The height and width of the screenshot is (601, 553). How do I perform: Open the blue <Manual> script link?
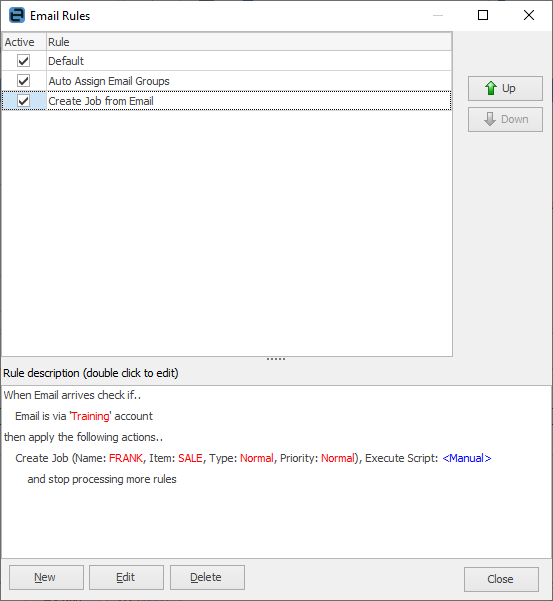467,458
